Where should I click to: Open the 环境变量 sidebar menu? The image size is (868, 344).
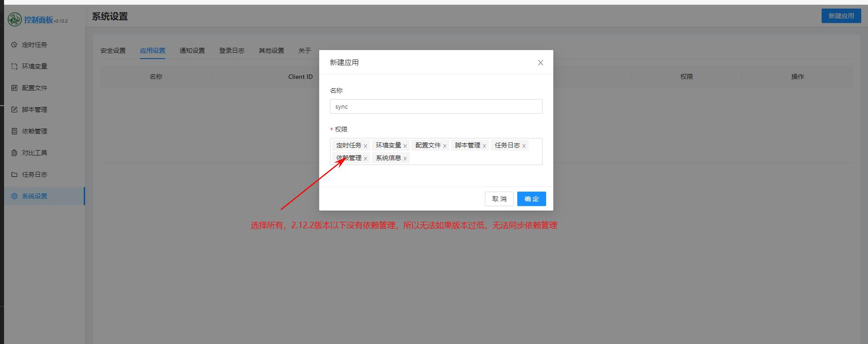45,66
